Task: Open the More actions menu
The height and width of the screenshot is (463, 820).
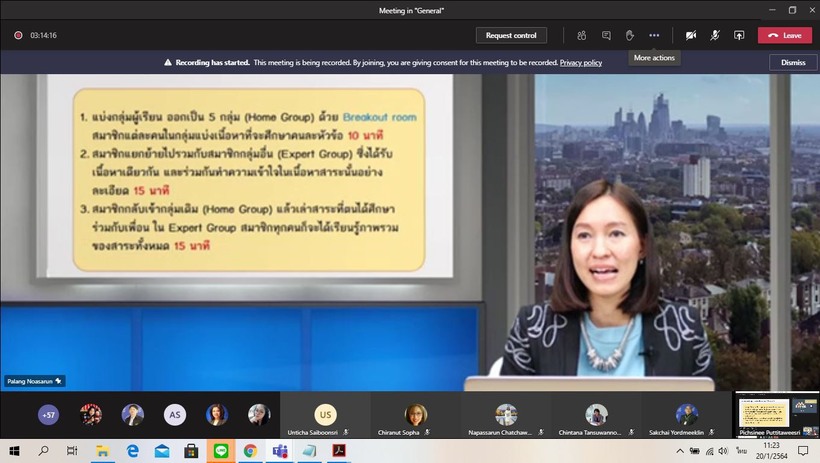Action: click(654, 35)
